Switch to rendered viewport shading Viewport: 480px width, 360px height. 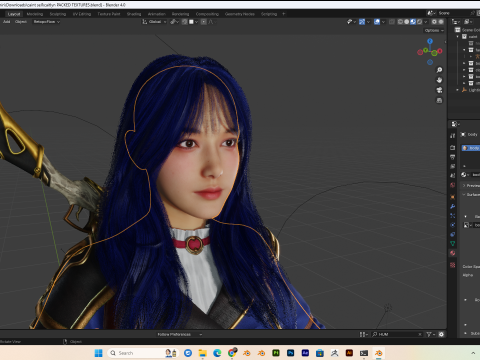(419, 22)
